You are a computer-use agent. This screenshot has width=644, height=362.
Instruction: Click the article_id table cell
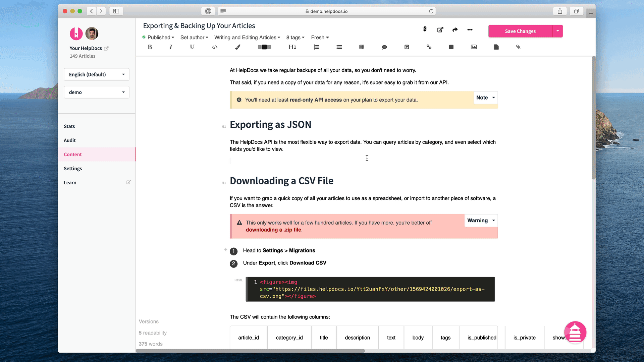[x=249, y=338]
